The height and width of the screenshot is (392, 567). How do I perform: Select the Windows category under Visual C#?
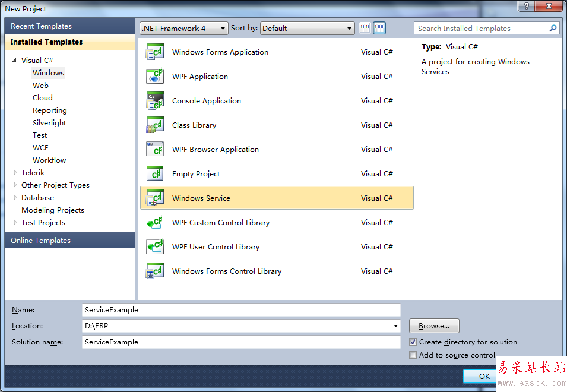(48, 72)
